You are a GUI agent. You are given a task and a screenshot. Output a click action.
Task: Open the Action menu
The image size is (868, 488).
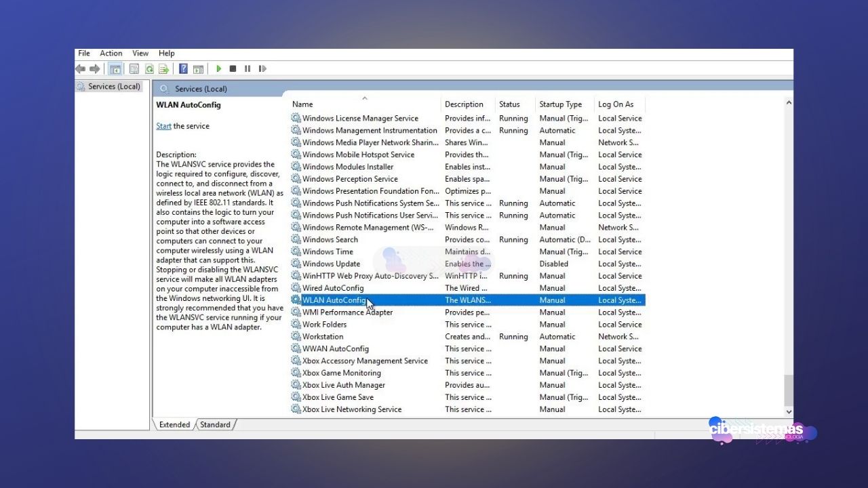click(x=111, y=53)
